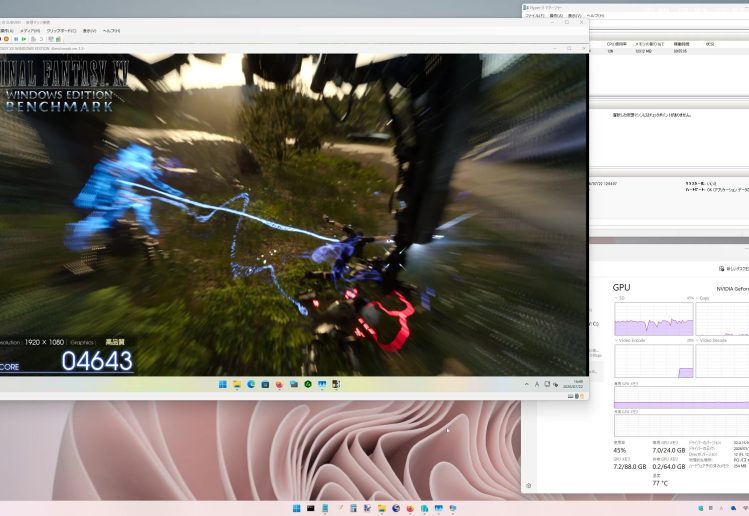This screenshot has height=516, width=749.
Task: Click cloud icon in host system tray
Action: pos(734,508)
